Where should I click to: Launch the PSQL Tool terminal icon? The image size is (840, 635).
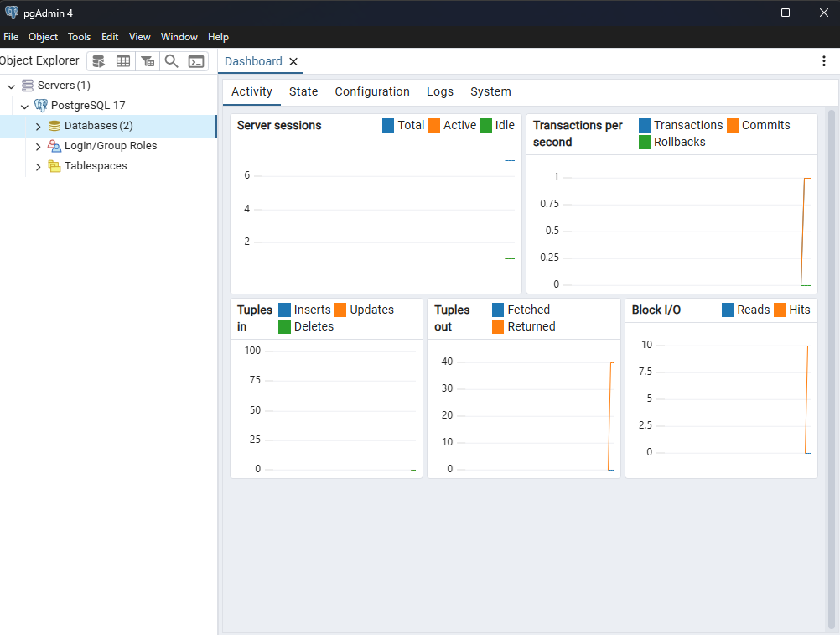[196, 61]
